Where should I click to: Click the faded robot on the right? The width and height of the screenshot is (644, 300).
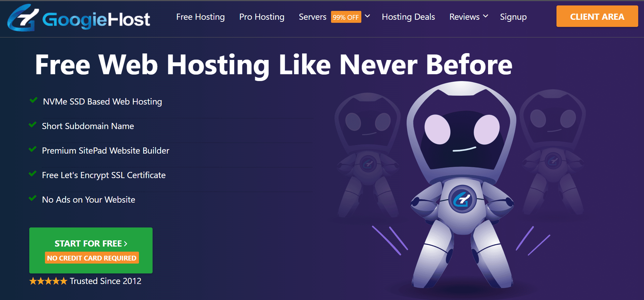(553, 152)
